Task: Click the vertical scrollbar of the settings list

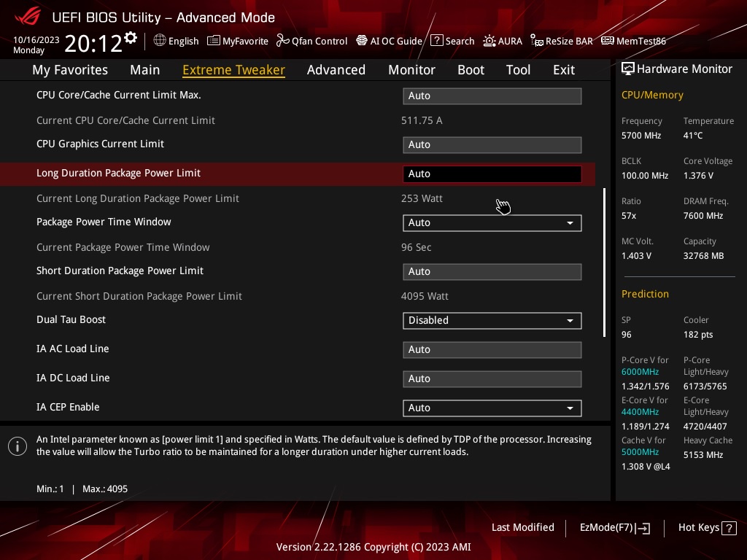Action: 604,262
